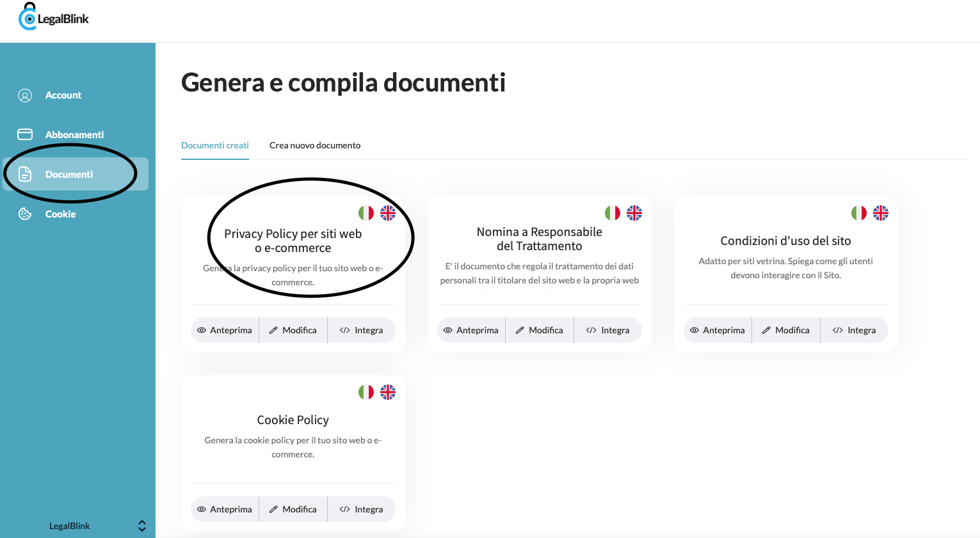Click Integra on the Cookie Policy card
980x538 pixels.
pos(362,509)
